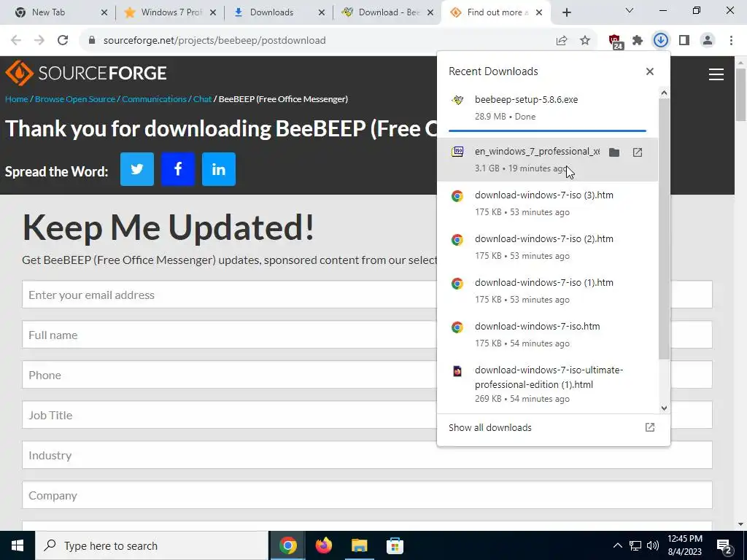
Task: Open the Windows Start menu
Action: coord(18,545)
